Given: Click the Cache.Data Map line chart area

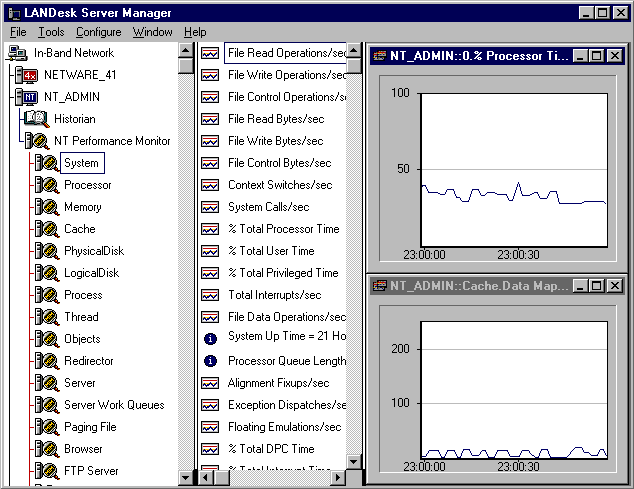Looking at the screenshot, I should pyautogui.click(x=514, y=390).
